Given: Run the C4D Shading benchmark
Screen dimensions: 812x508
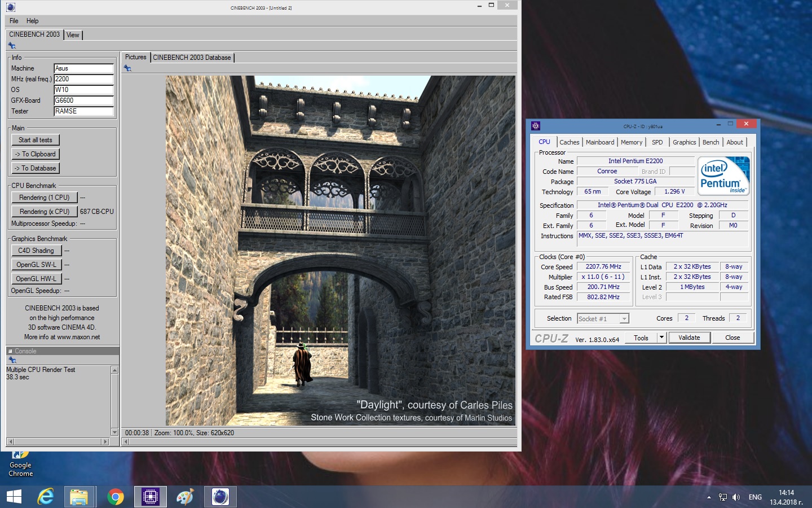Looking at the screenshot, I should [36, 251].
